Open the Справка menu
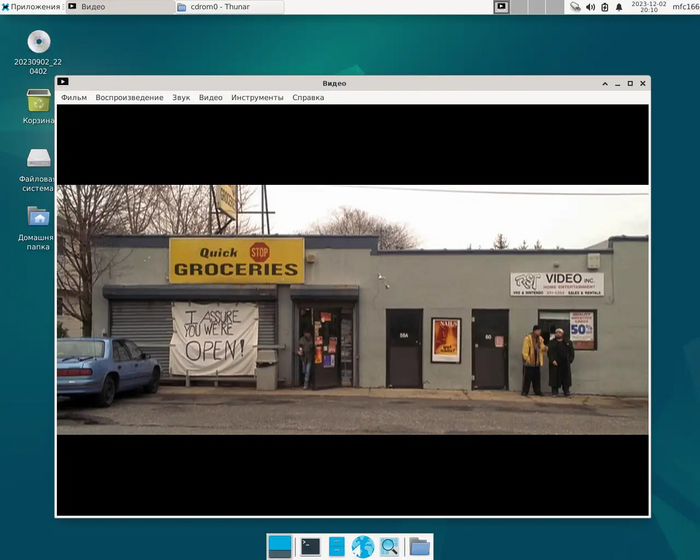This screenshot has width=700, height=560. point(308,97)
